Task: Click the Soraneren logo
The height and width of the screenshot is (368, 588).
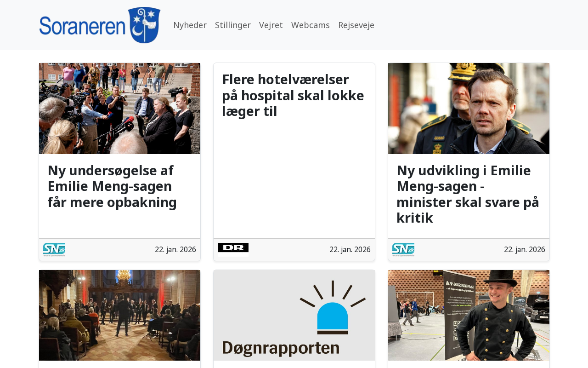Action: tap(100, 25)
